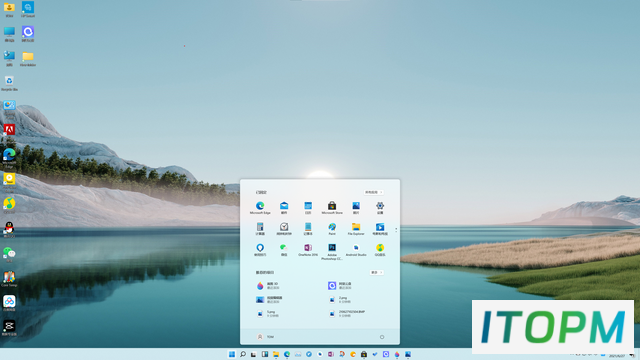Launch Android Studio from Start menu

click(x=356, y=250)
